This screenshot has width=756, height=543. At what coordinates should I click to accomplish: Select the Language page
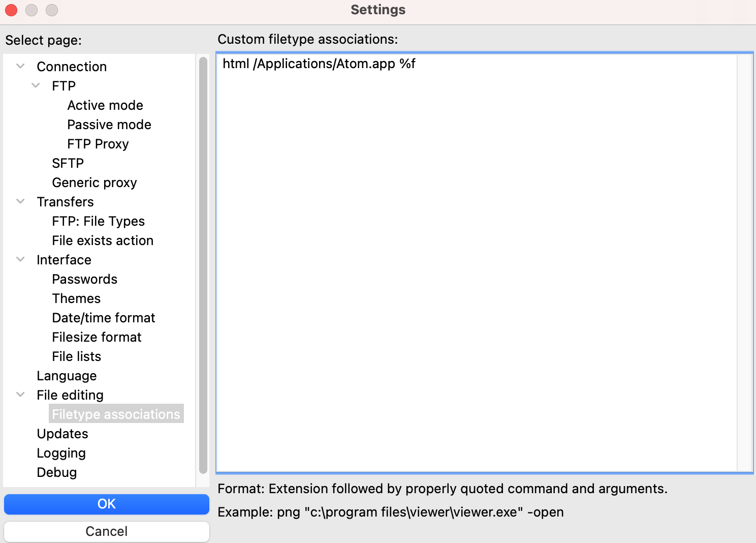[67, 376]
